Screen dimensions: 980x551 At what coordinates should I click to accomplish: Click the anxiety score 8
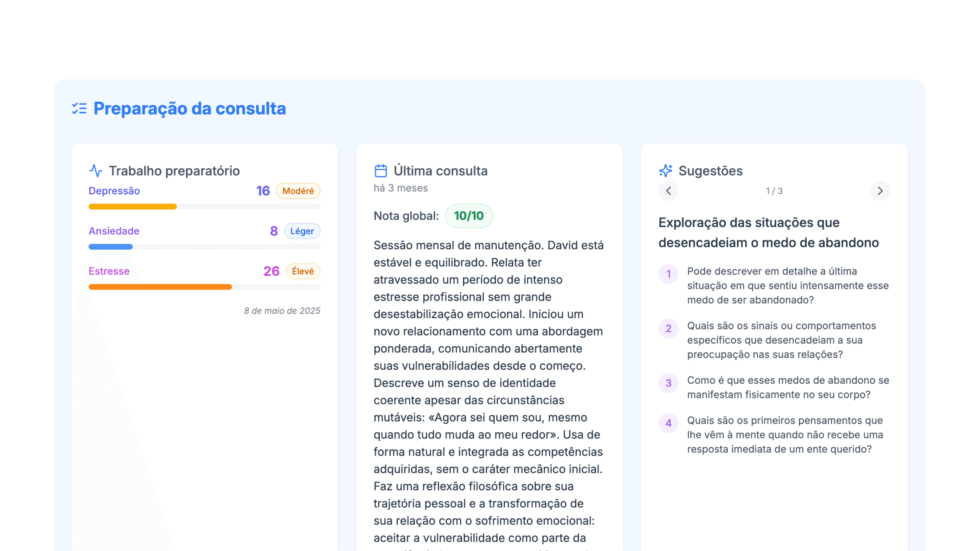click(274, 231)
